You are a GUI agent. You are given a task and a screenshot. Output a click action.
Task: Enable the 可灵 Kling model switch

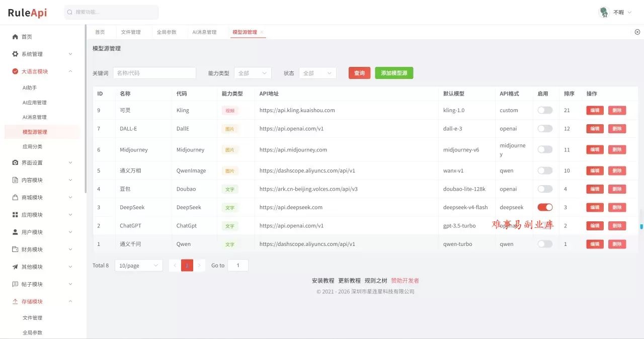pos(545,110)
